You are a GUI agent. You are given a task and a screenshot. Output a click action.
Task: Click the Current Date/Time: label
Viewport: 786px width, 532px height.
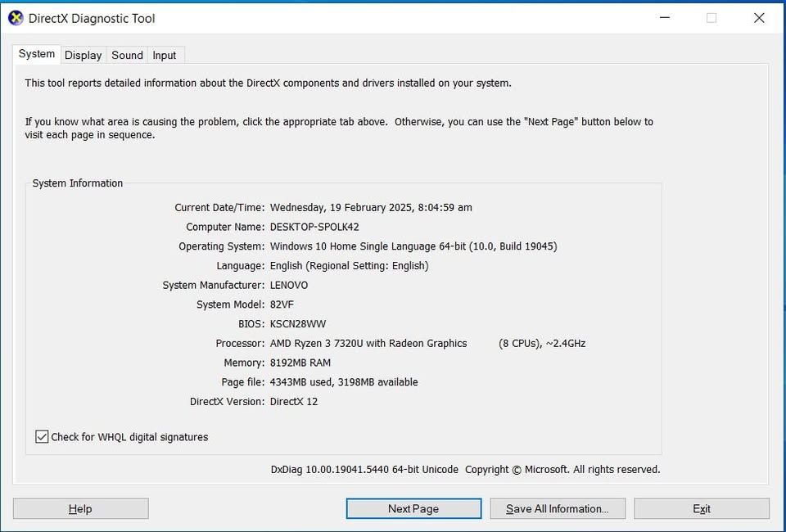[219, 207]
